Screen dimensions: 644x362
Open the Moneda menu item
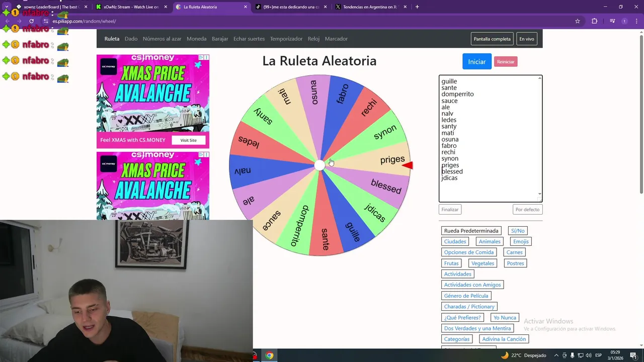coord(196,39)
